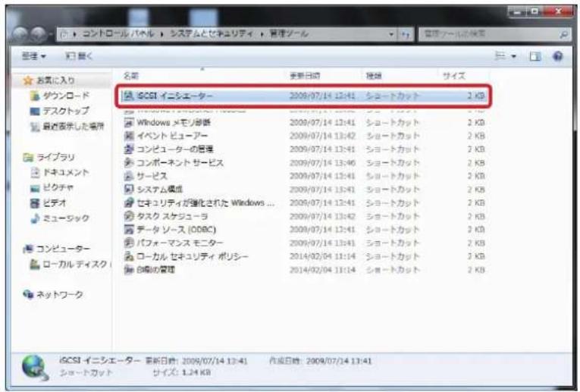580x392 pixels.
Task: Select お気に入り in navigation pane
Action: 55,80
